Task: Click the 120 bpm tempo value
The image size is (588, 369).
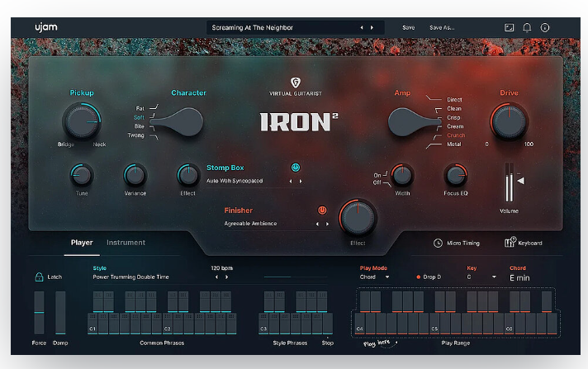Action: (221, 268)
